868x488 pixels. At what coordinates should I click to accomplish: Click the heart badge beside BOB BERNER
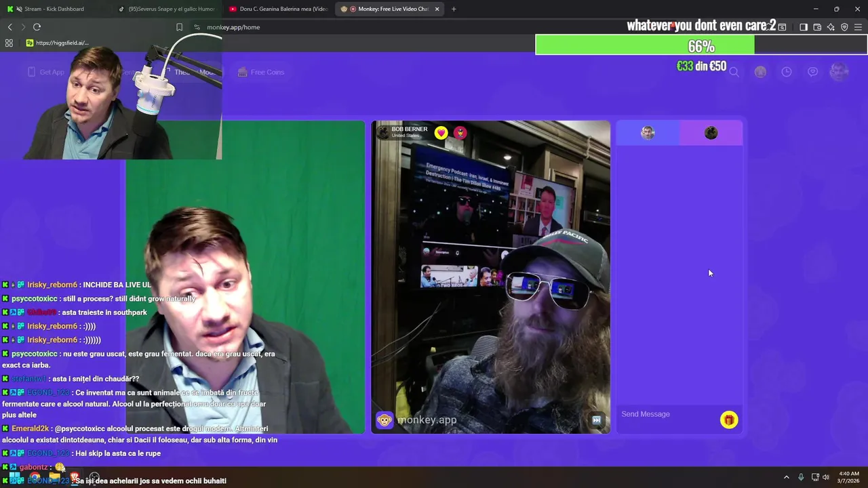441,133
